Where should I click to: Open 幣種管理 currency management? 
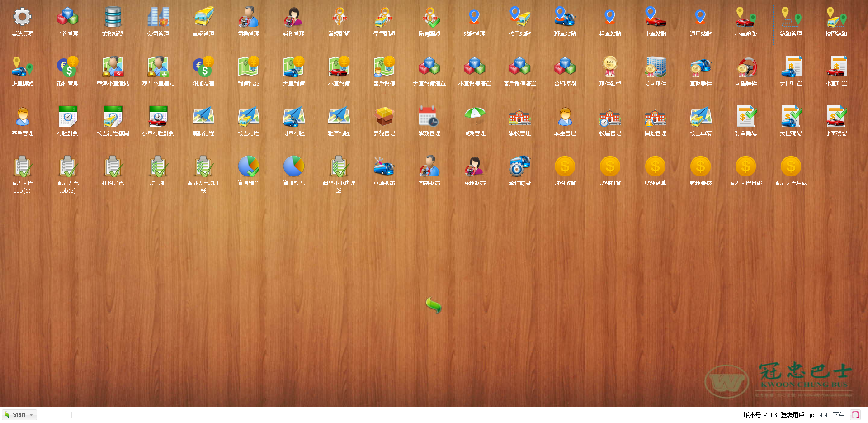(x=68, y=67)
